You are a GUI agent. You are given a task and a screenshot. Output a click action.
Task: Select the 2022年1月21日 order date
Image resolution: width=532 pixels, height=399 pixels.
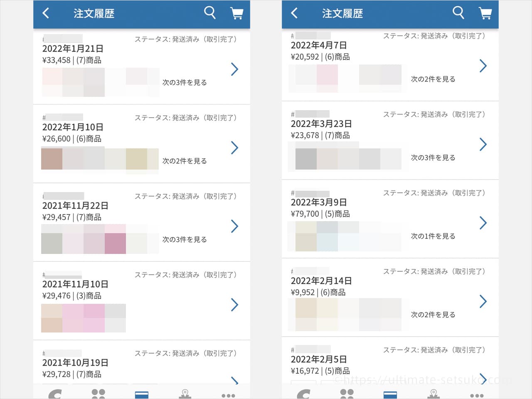(73, 49)
